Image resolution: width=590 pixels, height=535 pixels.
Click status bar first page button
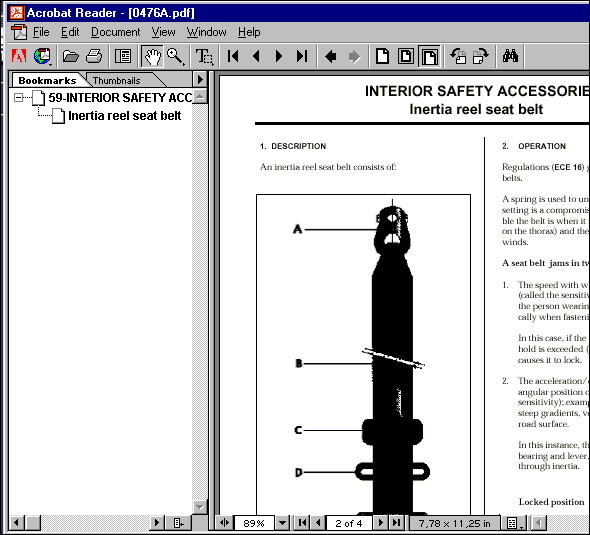point(302,523)
